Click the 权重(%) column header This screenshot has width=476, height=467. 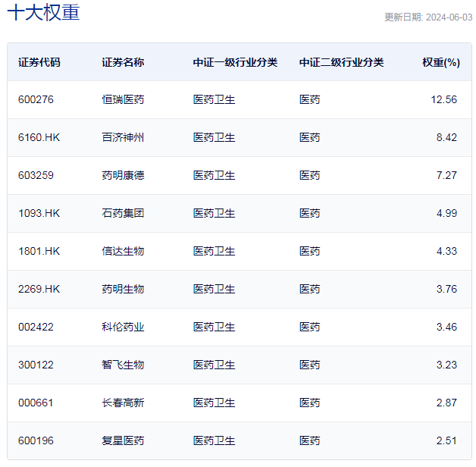click(x=441, y=62)
